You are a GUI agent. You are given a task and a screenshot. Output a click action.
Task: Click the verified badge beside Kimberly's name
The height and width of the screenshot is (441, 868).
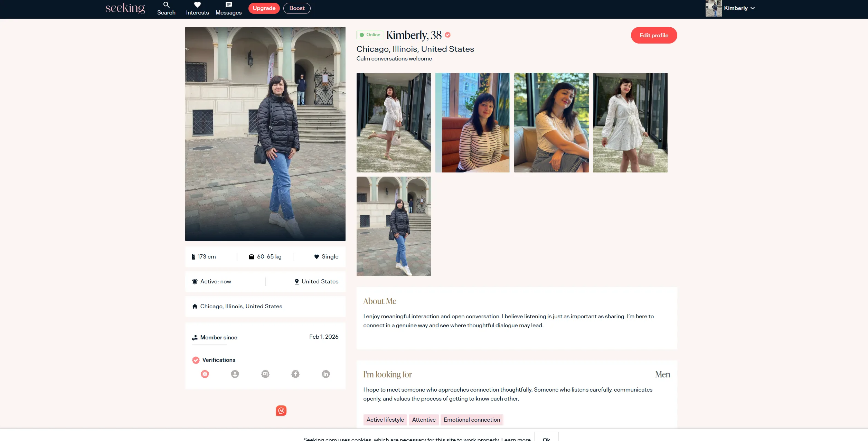[448, 35]
